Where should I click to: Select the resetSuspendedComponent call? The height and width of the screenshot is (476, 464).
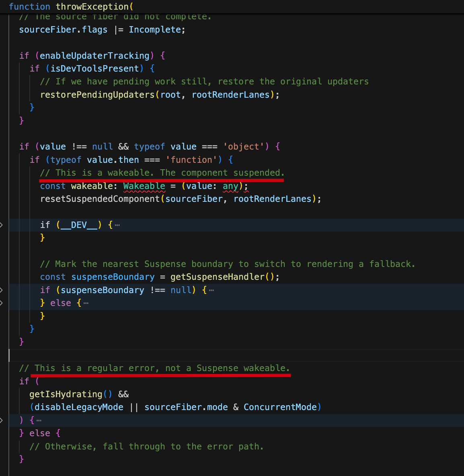[100, 199]
